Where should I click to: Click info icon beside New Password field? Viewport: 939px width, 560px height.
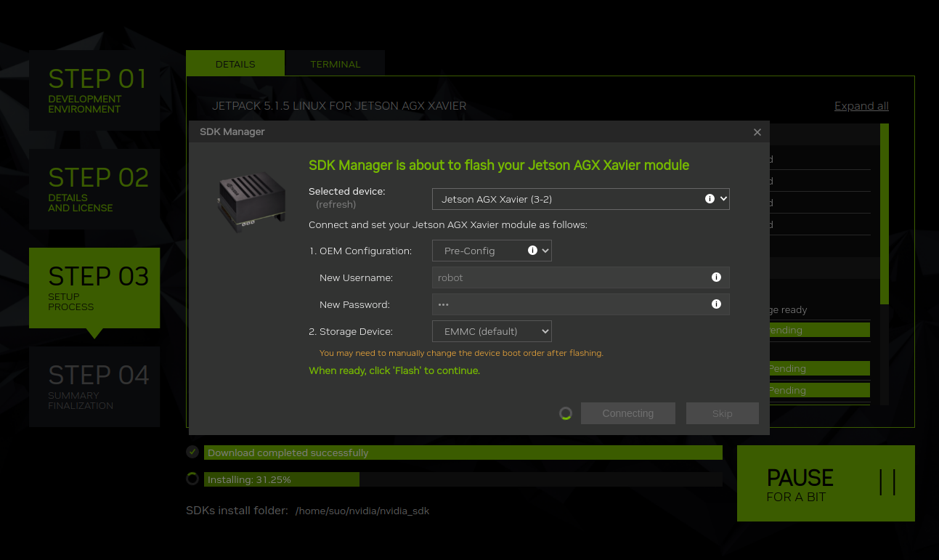tap(716, 304)
